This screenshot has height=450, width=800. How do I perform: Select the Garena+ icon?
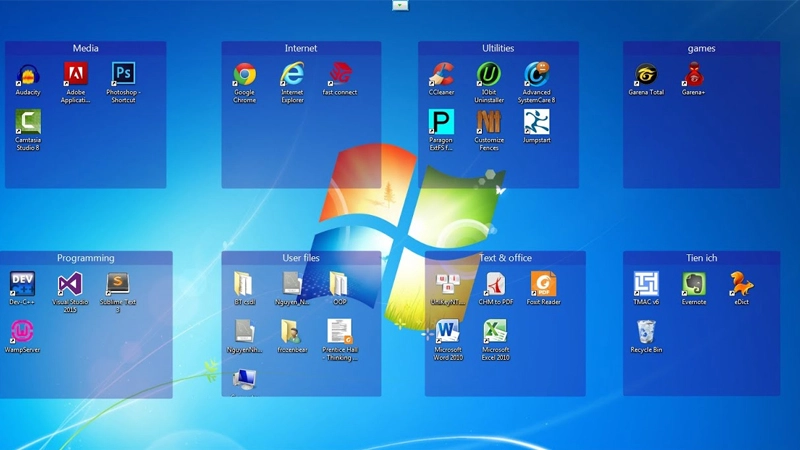[694, 74]
